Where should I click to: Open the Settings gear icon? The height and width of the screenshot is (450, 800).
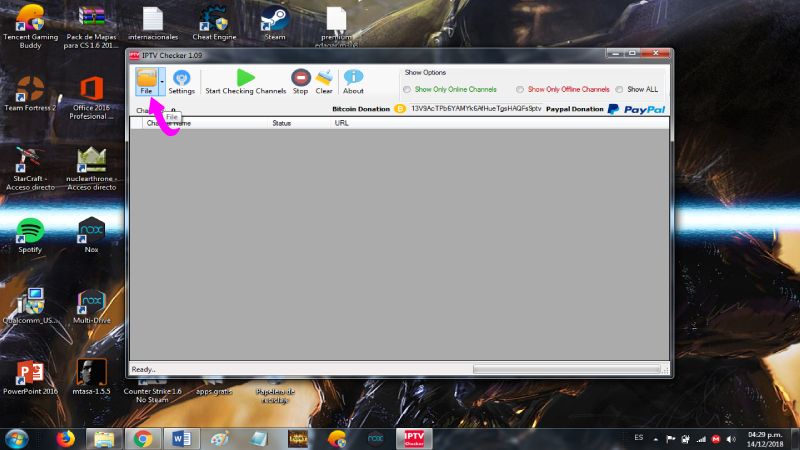182,80
